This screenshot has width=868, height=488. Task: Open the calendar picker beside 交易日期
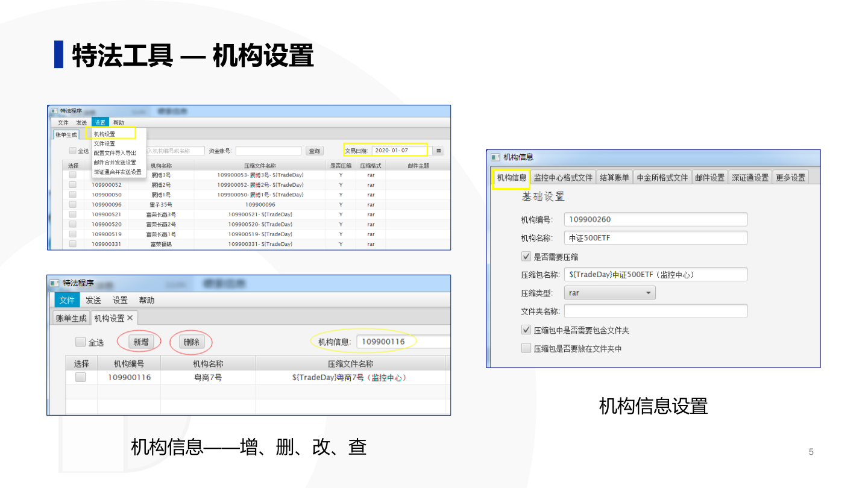click(x=439, y=151)
